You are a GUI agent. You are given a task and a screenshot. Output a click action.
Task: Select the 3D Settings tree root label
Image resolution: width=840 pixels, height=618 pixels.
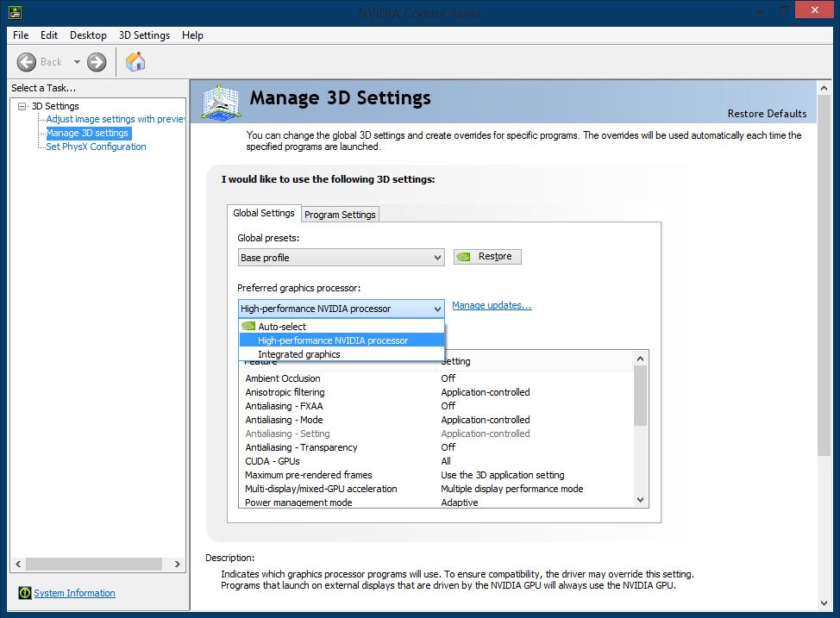(x=55, y=106)
